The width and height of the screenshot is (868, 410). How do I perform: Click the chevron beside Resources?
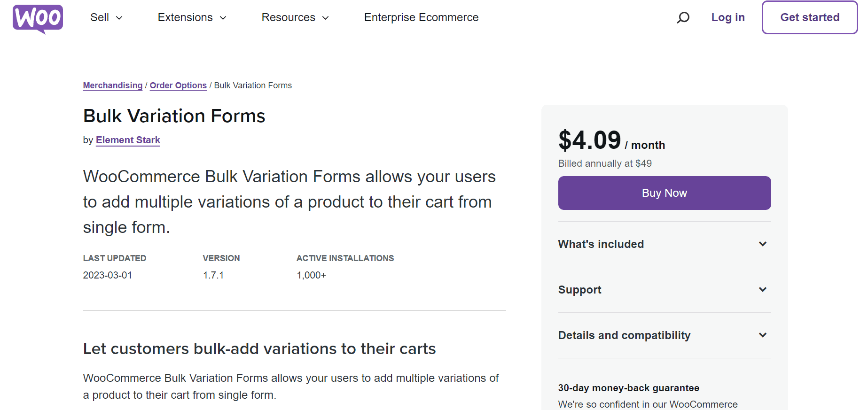pyautogui.click(x=325, y=18)
